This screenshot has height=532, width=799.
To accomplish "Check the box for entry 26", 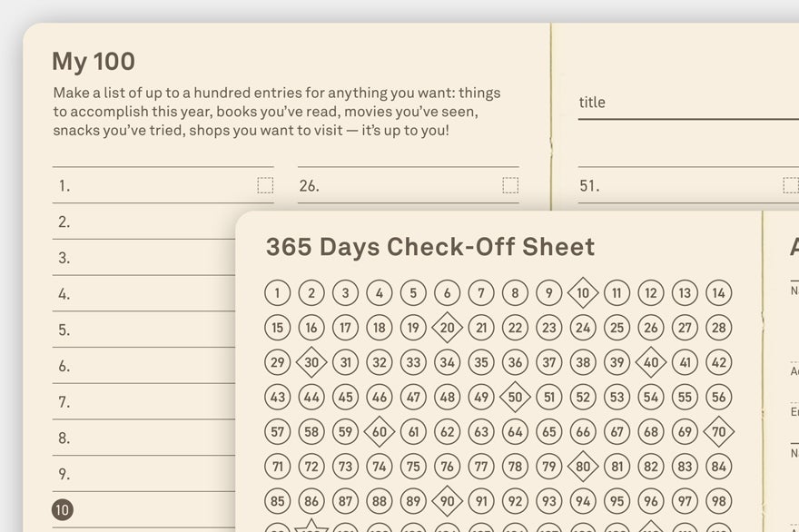I will pyautogui.click(x=510, y=185).
